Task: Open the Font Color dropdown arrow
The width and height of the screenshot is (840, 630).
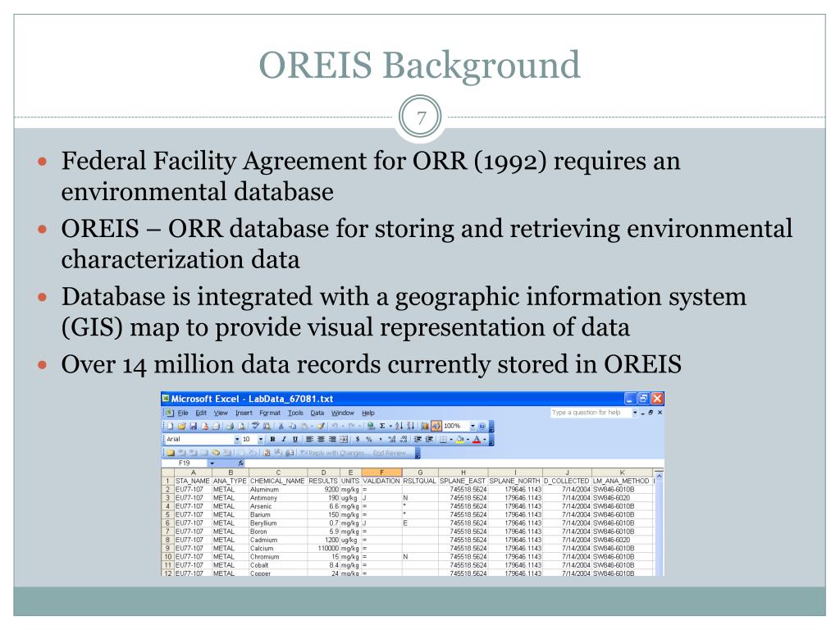Action: (x=485, y=440)
